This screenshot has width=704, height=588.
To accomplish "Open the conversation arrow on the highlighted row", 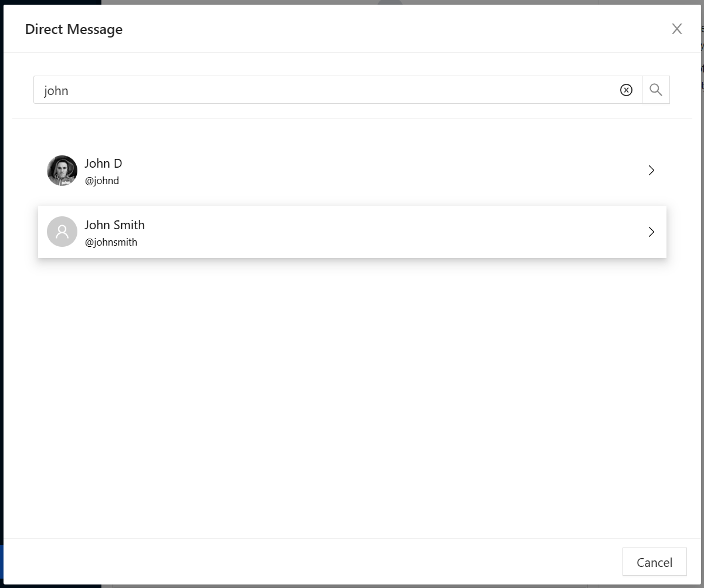I will tap(651, 232).
